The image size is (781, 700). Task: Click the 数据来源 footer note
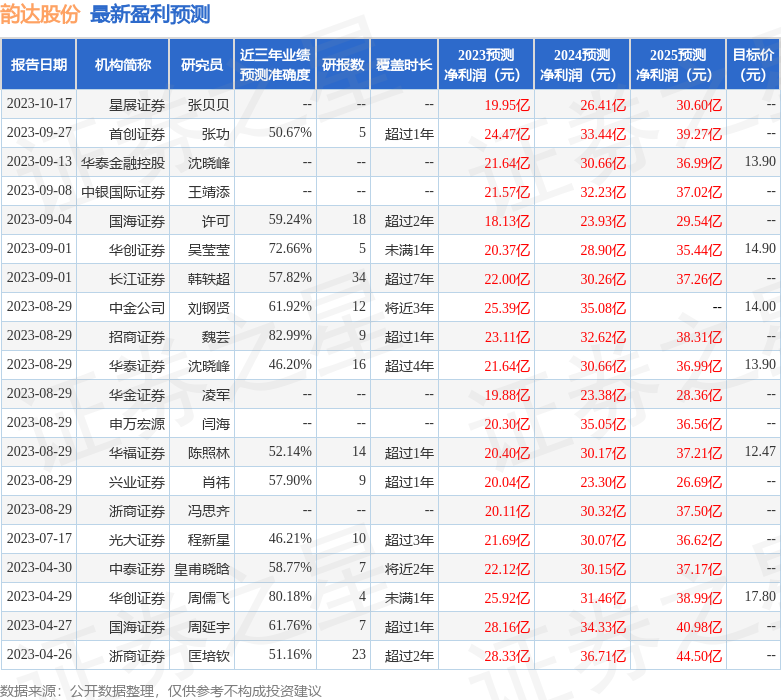160,691
